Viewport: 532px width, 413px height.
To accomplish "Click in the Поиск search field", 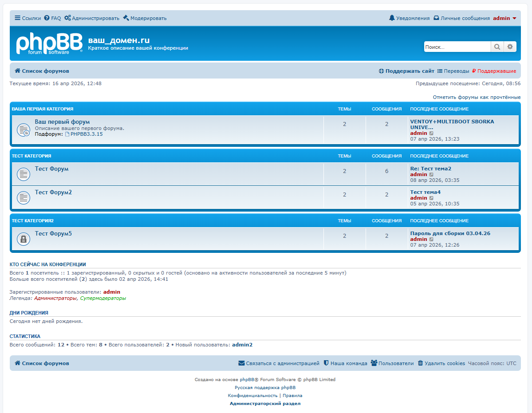I will (x=457, y=47).
